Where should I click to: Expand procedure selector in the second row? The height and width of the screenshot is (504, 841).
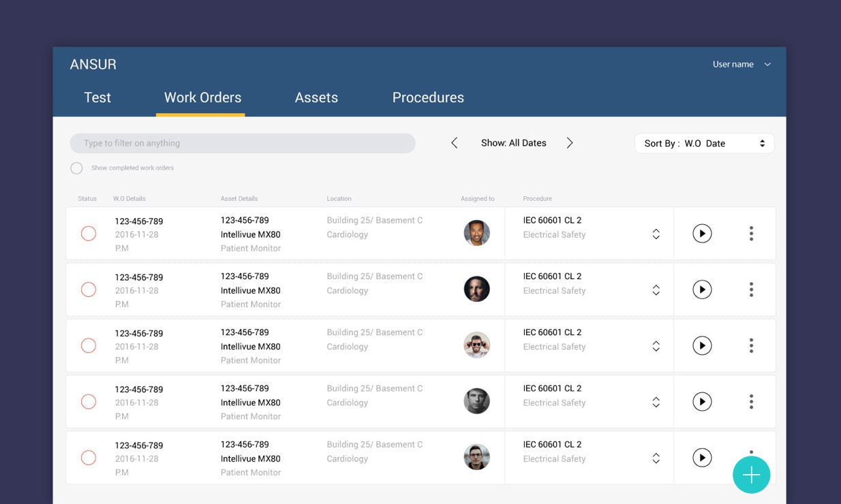656,290
